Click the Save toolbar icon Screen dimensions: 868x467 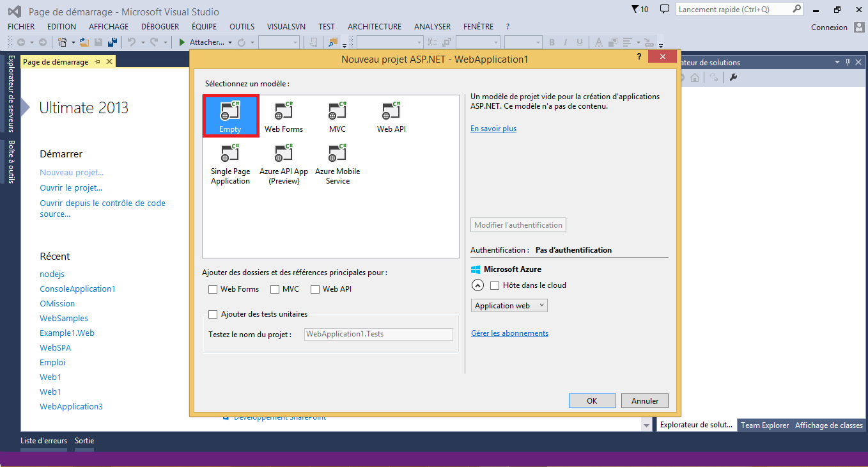coord(98,42)
